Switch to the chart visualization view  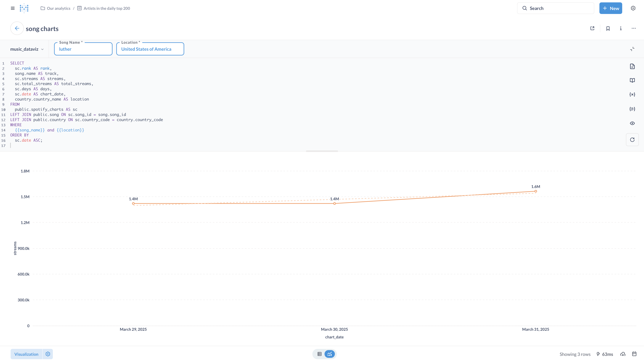pos(330,354)
